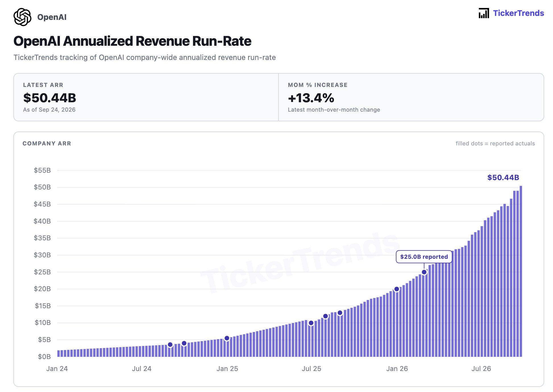Click the $50.44B chart value label
The width and height of the screenshot is (553, 392).
503,178
